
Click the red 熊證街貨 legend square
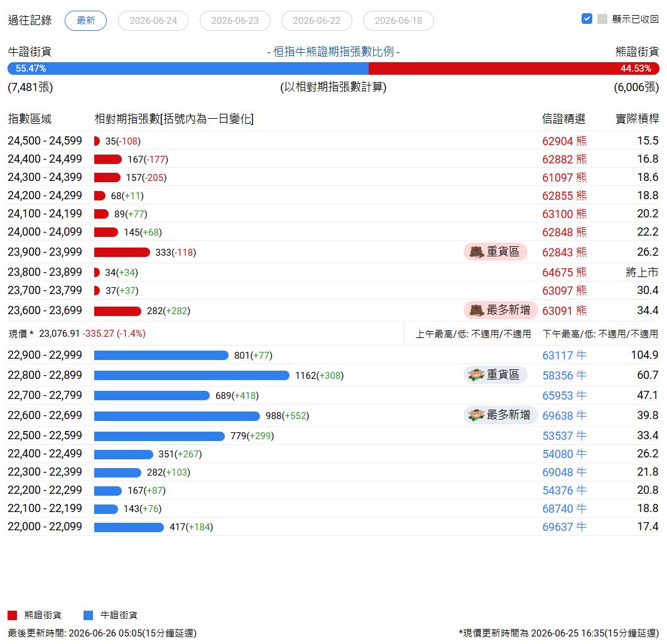coord(13,615)
